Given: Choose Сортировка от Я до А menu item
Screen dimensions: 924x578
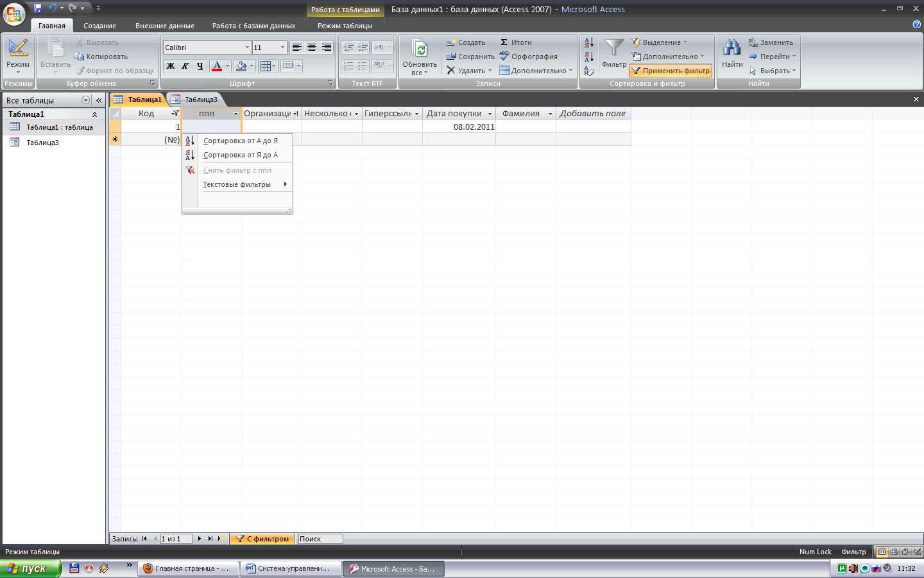Looking at the screenshot, I should pos(237,155).
